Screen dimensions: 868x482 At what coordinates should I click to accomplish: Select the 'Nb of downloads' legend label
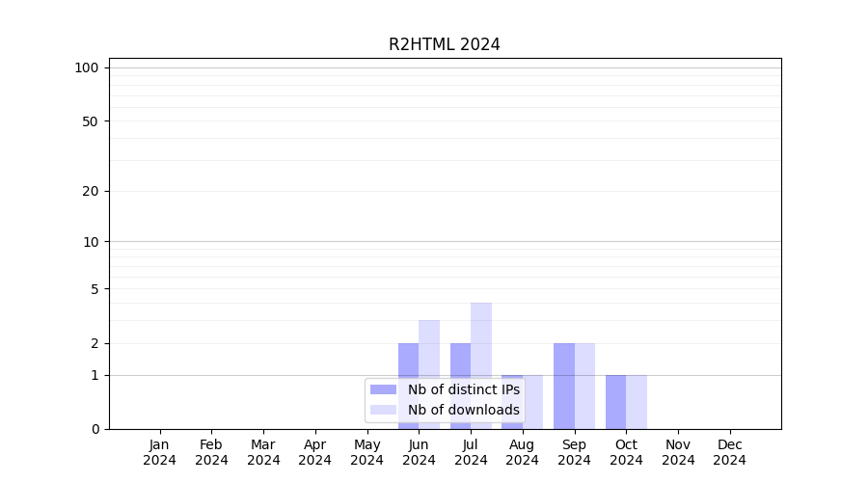click(463, 410)
